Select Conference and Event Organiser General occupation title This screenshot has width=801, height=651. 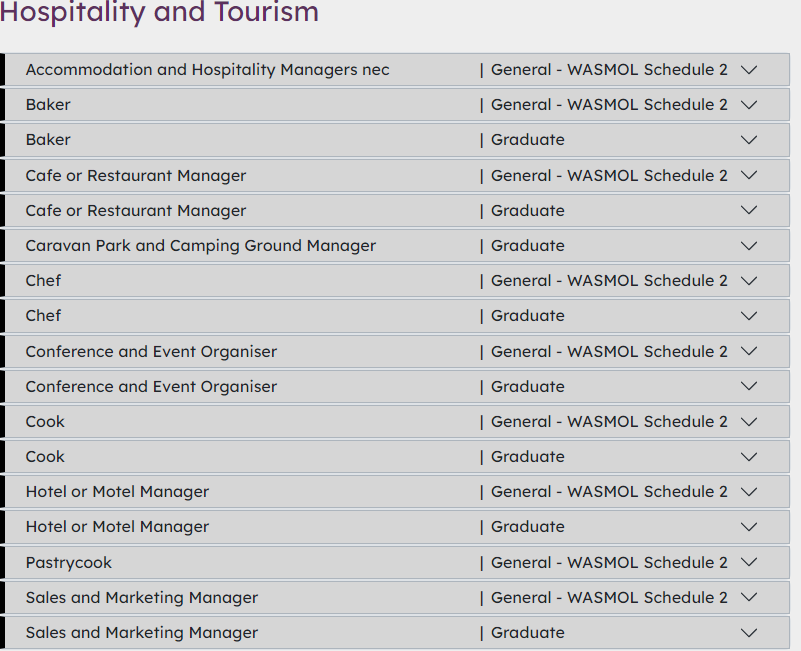[151, 352]
